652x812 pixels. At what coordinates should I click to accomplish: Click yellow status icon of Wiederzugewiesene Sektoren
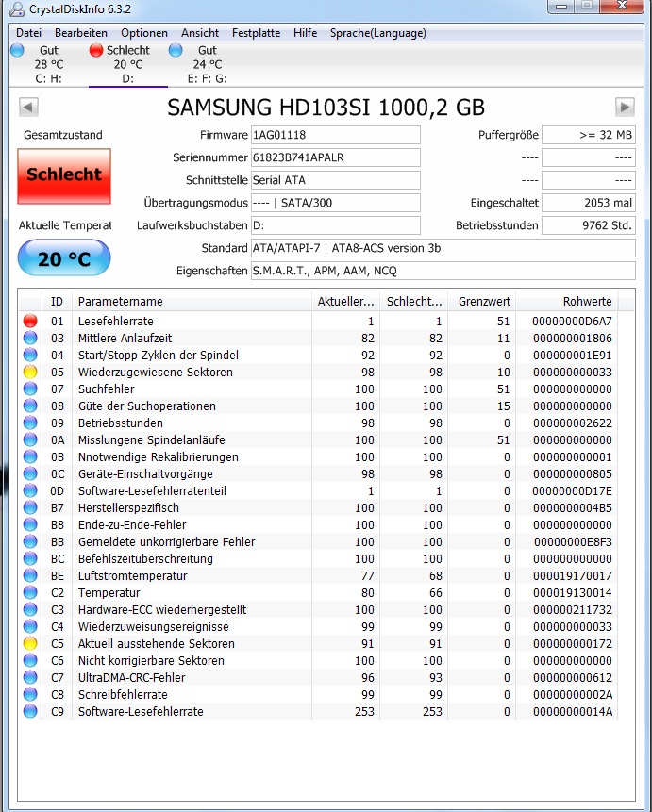(30, 372)
